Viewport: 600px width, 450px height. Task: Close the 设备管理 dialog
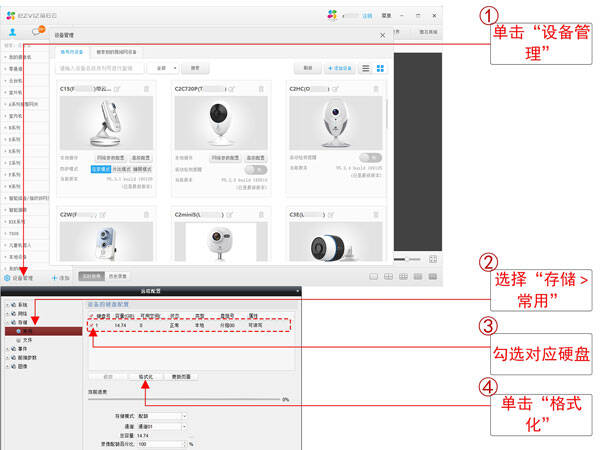[x=382, y=35]
